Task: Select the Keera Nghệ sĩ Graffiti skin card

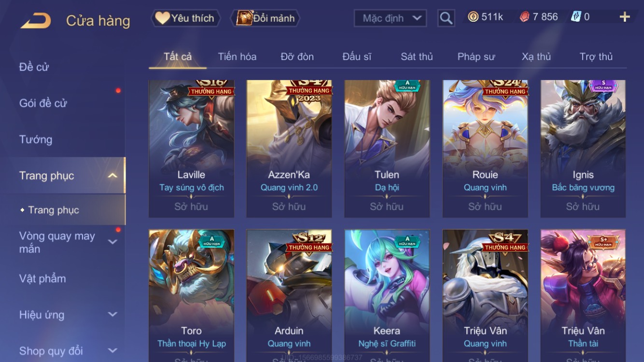Action: (x=387, y=295)
